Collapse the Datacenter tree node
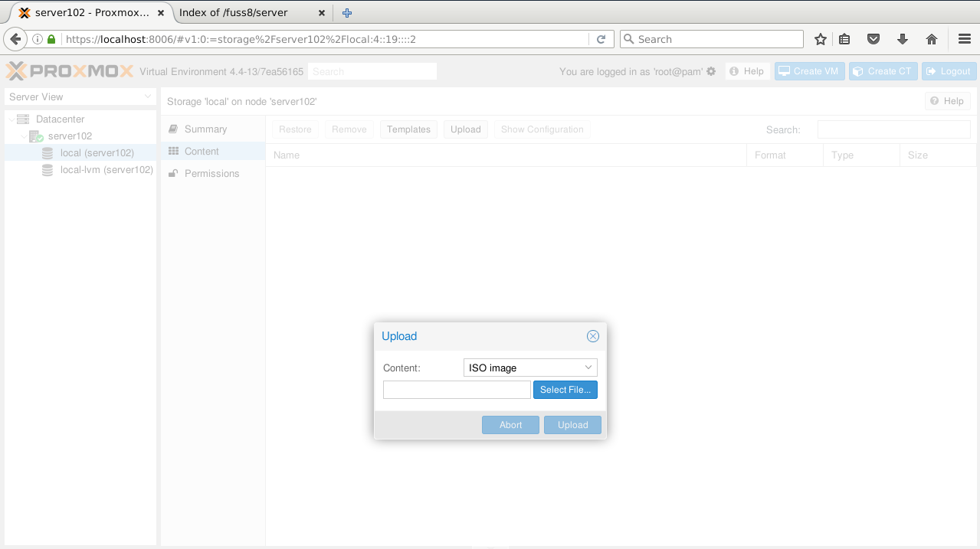 pyautogui.click(x=11, y=119)
